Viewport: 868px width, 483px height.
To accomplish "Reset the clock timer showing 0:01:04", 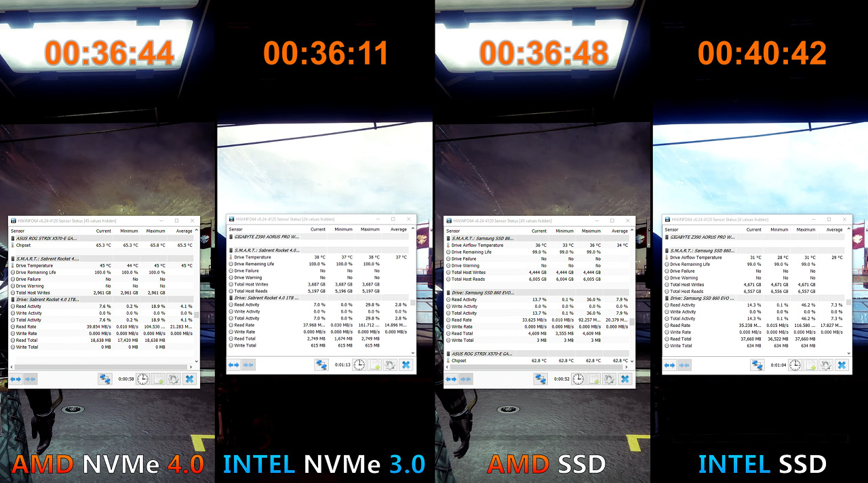I will pyautogui.click(x=795, y=364).
